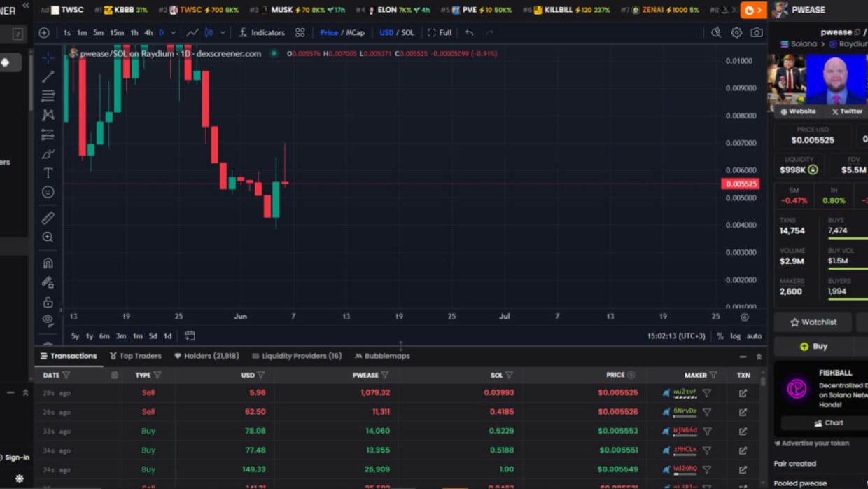Expand the timeframe interval dropdown arrow
Image resolution: width=868 pixels, height=489 pixels.
(x=173, y=33)
